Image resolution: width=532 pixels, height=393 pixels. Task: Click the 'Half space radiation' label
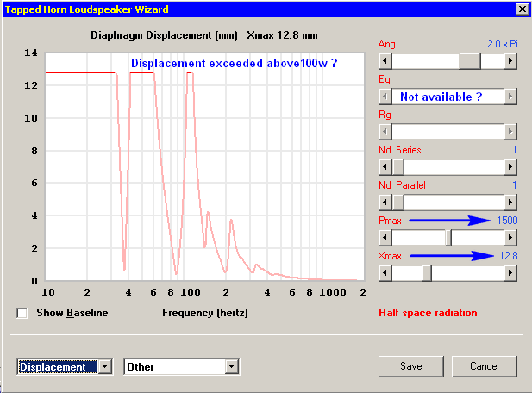tap(428, 313)
